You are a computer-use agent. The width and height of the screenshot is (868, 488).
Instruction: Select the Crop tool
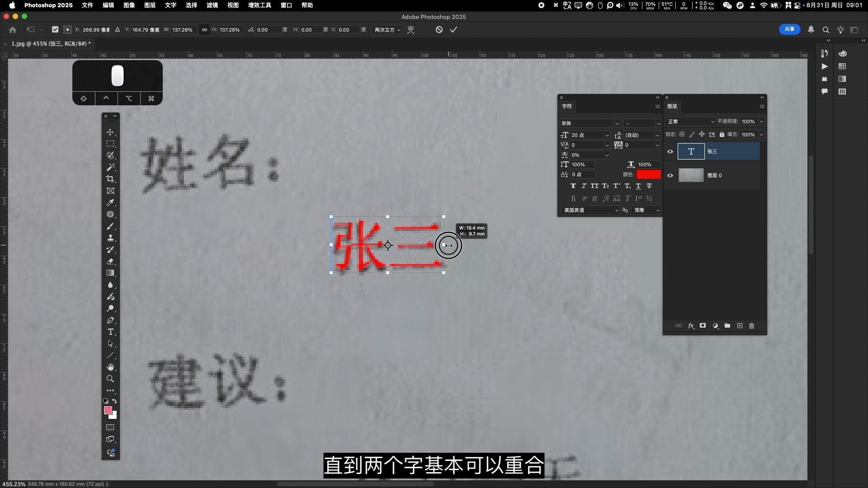tap(110, 179)
